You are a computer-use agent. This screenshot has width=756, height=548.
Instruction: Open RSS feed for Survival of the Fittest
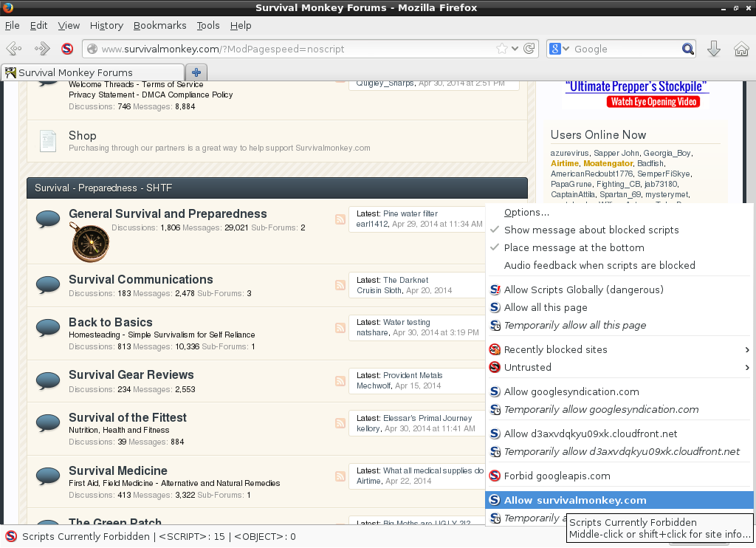[x=340, y=423]
